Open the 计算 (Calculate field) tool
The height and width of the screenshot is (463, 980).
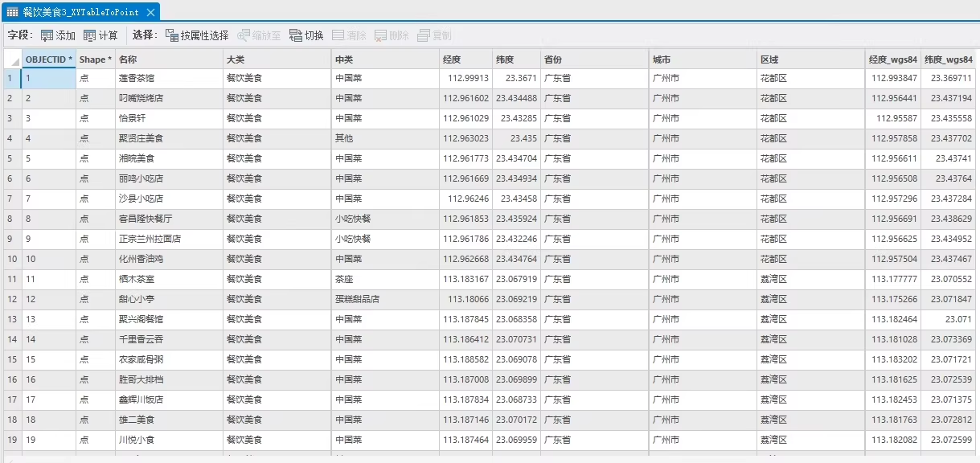click(90, 35)
